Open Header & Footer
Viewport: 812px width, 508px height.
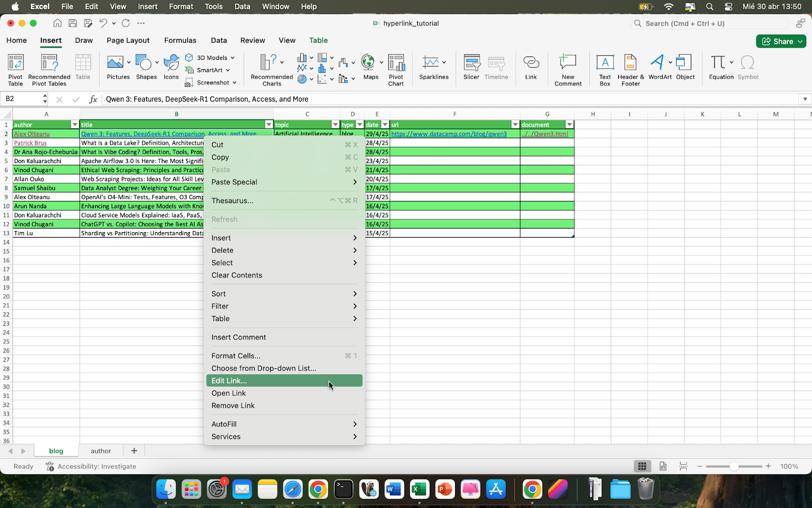click(x=631, y=70)
